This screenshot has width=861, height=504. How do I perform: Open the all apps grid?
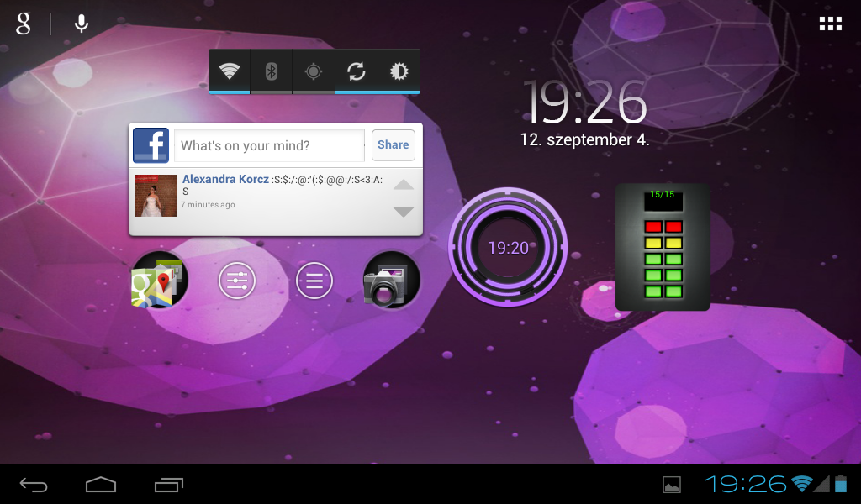click(830, 24)
